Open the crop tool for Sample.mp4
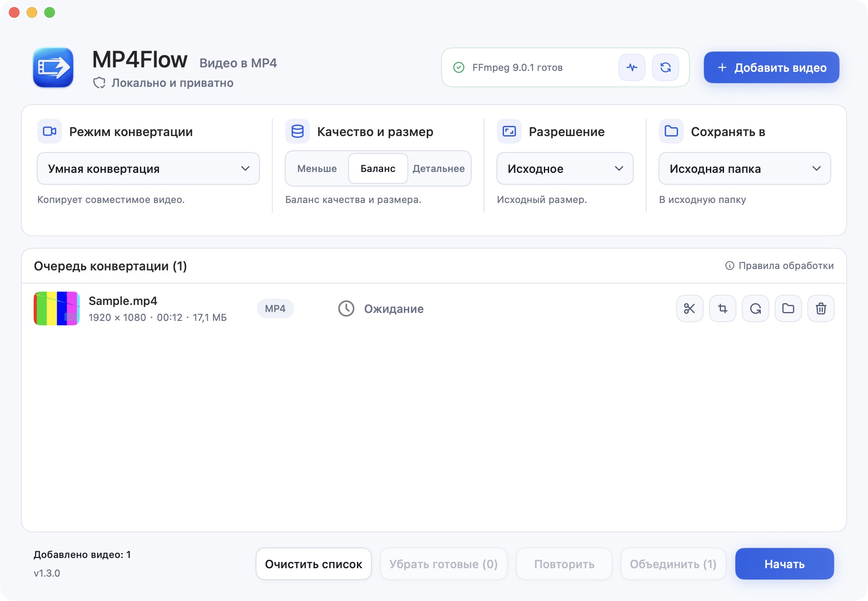Viewport: 868px width, 601px height. pyautogui.click(x=722, y=308)
